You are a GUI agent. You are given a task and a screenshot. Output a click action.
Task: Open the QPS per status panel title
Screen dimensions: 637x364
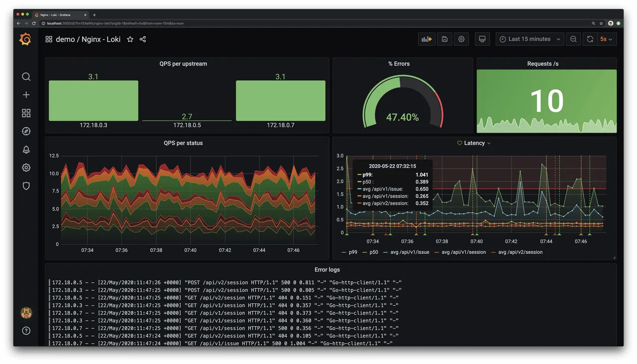pyautogui.click(x=183, y=143)
